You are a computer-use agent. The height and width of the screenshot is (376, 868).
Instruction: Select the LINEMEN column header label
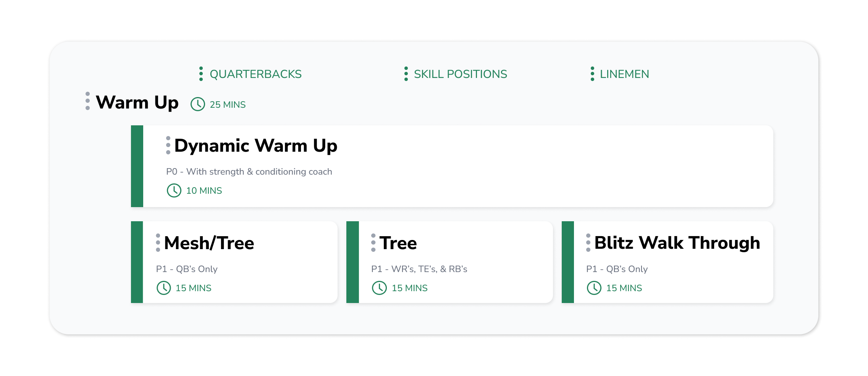tap(624, 74)
